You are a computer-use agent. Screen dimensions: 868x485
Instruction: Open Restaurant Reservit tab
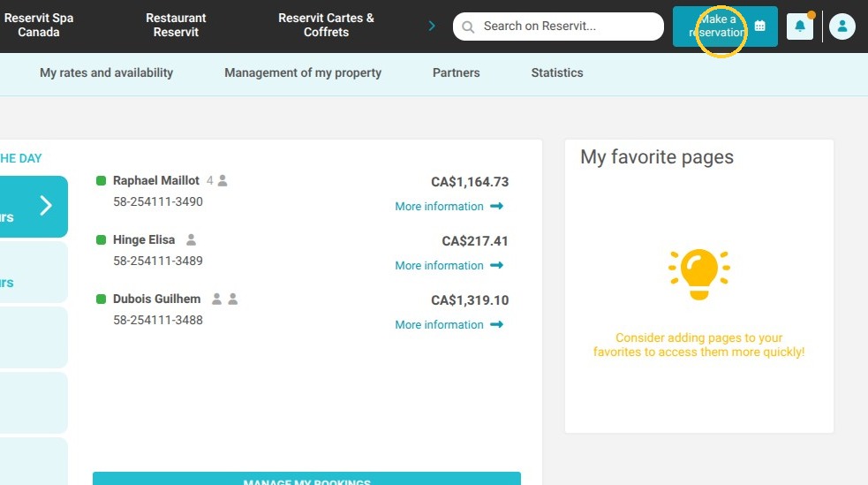[176, 25]
